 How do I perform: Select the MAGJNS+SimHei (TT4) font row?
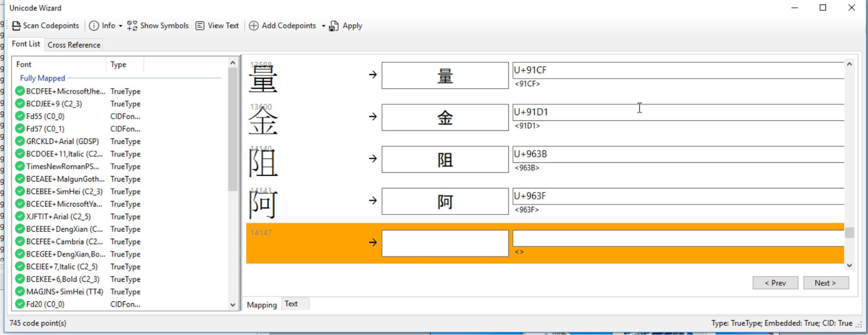pos(64,292)
